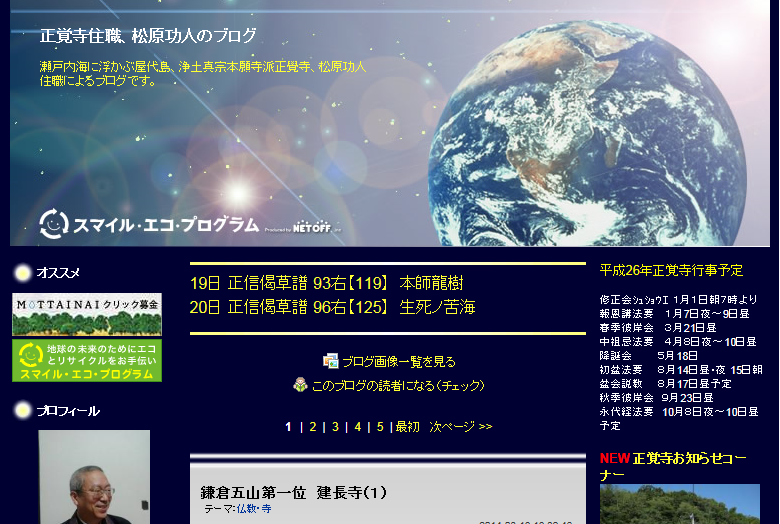Go to page 2 of the blog
Image resolution: width=780 pixels, height=524 pixels.
[312, 426]
